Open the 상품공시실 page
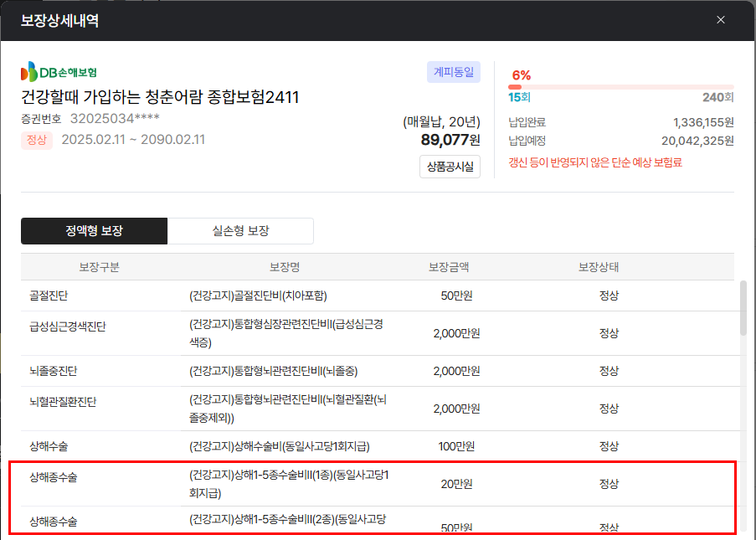This screenshot has height=540, width=756. (x=450, y=167)
